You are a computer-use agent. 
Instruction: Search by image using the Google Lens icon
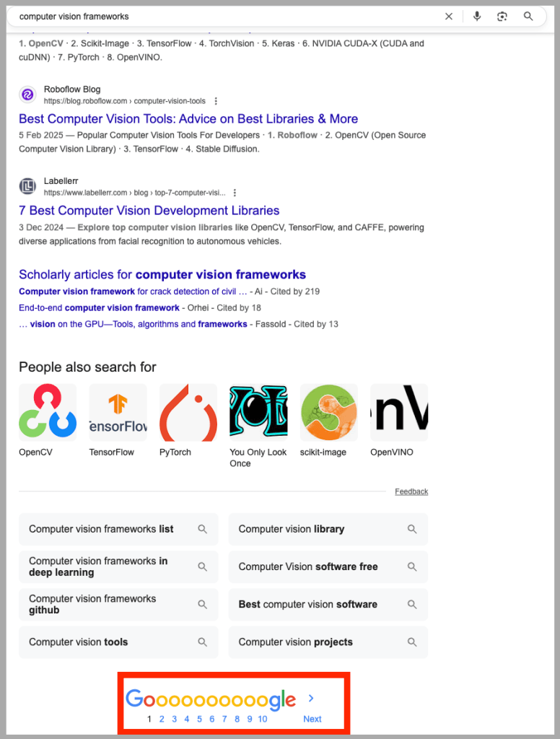point(502,16)
